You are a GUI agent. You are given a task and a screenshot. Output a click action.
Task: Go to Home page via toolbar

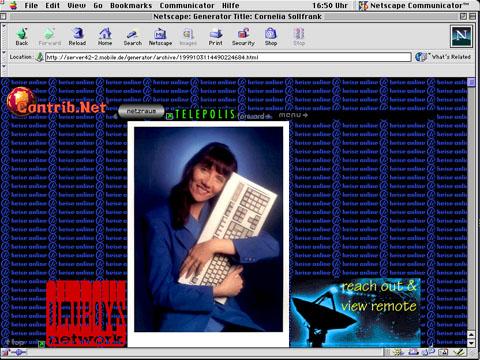(x=105, y=37)
